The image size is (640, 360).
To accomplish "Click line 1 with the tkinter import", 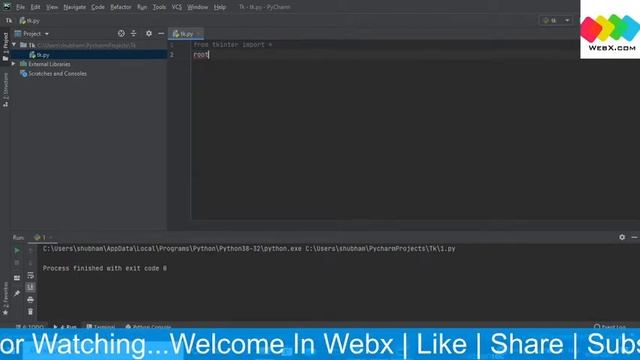I will click(233, 44).
